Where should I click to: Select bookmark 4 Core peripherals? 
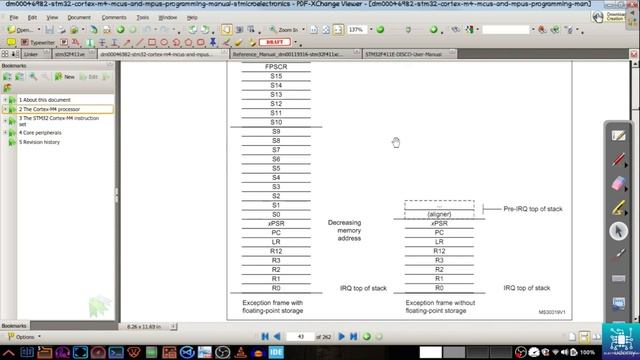(40, 133)
